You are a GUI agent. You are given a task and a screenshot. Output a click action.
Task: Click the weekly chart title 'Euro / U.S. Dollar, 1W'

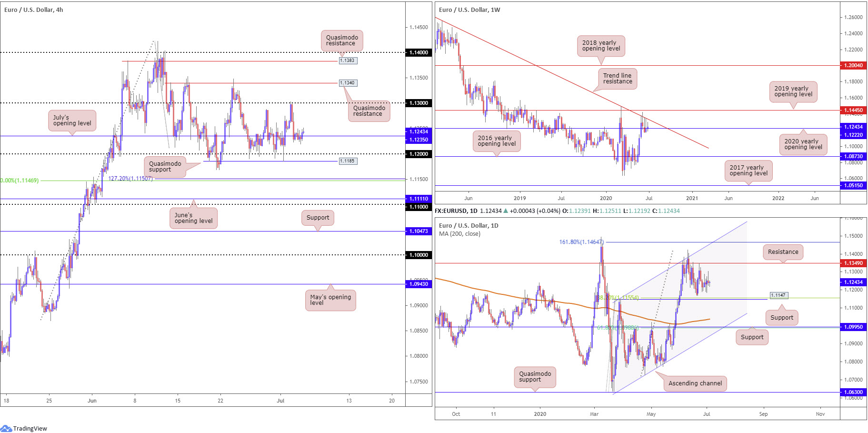[x=469, y=10]
